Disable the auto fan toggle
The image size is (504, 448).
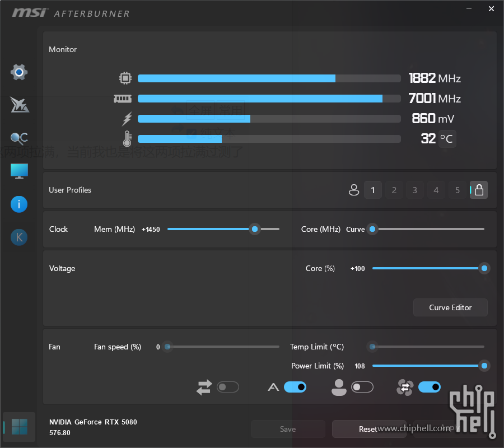pyautogui.click(x=295, y=388)
